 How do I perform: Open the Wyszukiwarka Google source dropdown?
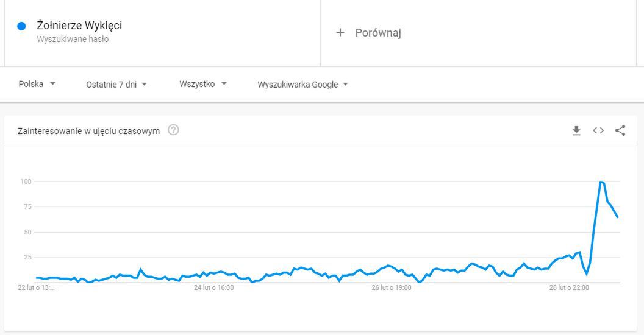(x=302, y=85)
